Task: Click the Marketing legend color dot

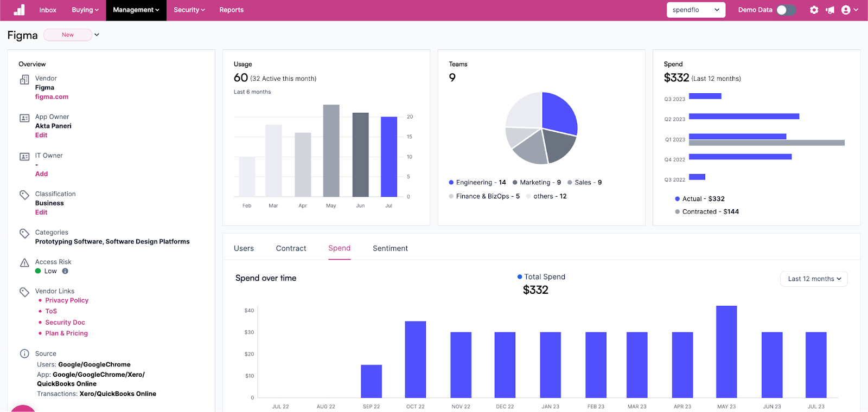Action: (x=515, y=182)
